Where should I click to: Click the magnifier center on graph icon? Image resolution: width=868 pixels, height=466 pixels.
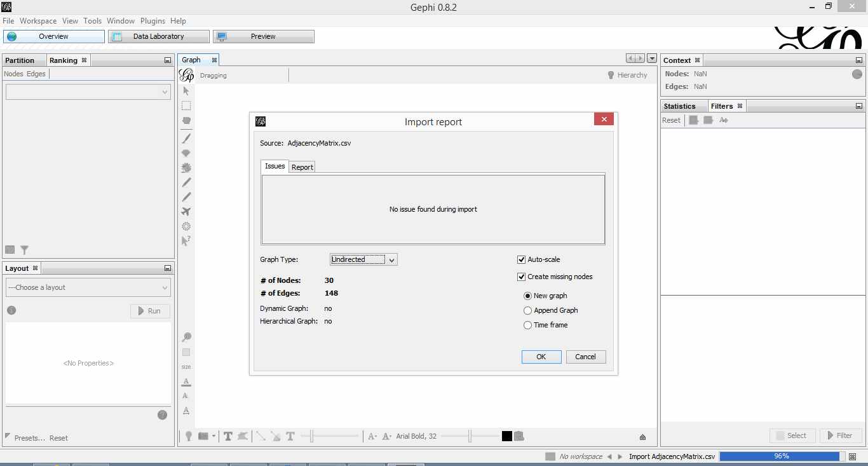(186, 337)
